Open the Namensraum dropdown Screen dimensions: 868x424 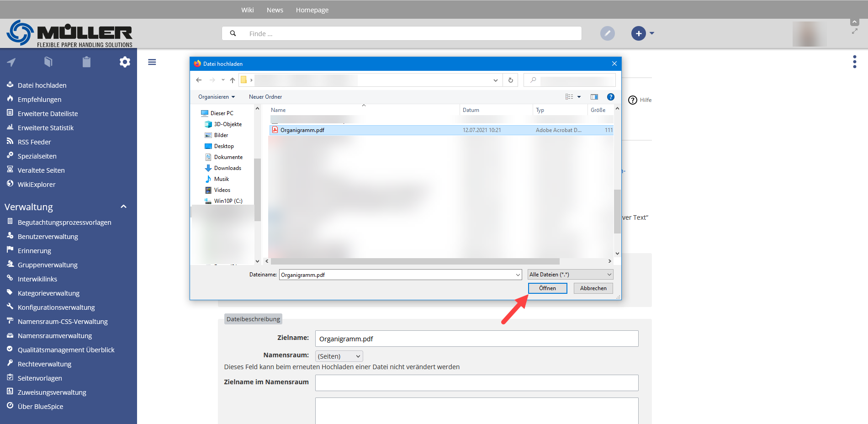(339, 356)
